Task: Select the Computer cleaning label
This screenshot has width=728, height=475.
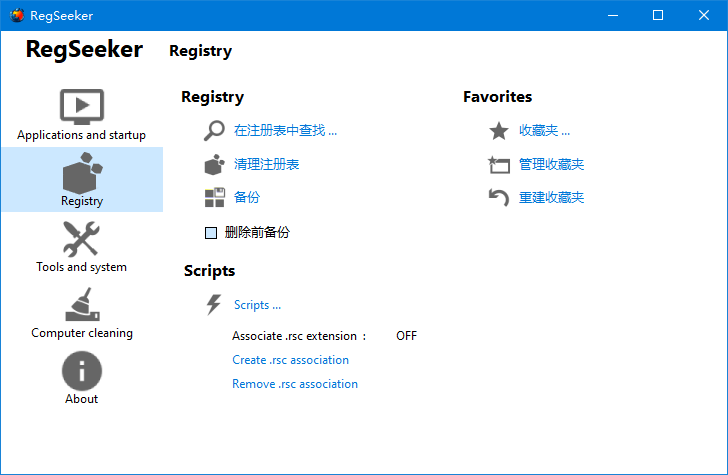Action: pos(82,333)
